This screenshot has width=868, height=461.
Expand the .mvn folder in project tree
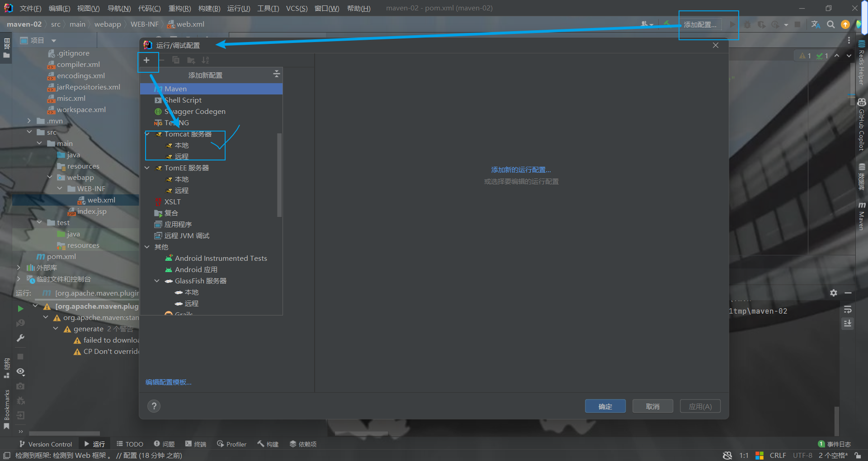click(29, 121)
